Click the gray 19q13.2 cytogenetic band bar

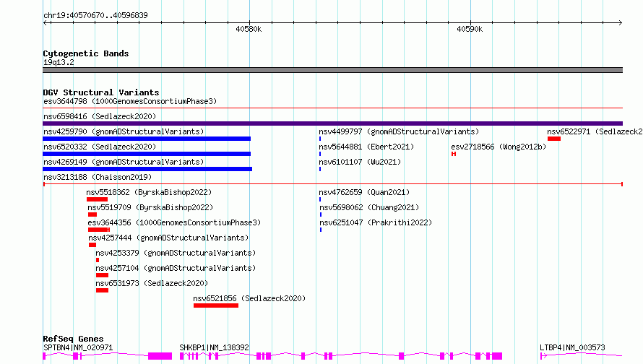(332, 70)
